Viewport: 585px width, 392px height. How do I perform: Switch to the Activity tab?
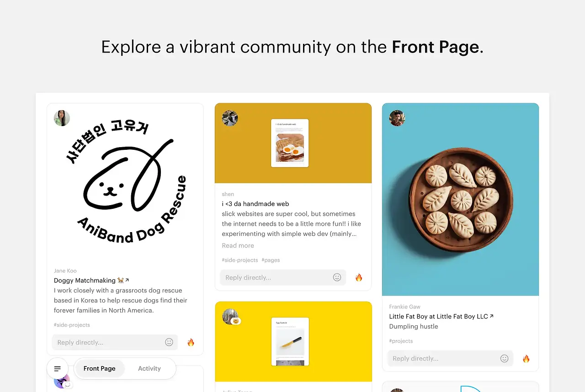(149, 369)
